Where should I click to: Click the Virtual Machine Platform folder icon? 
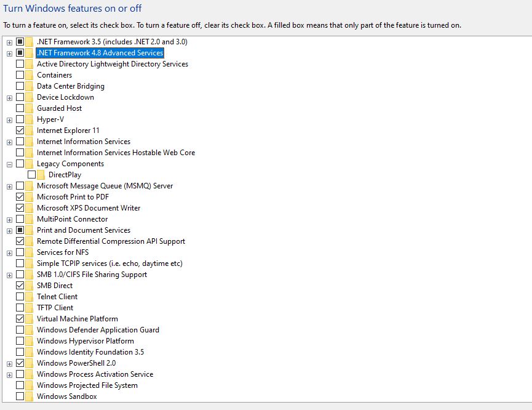coord(30,319)
